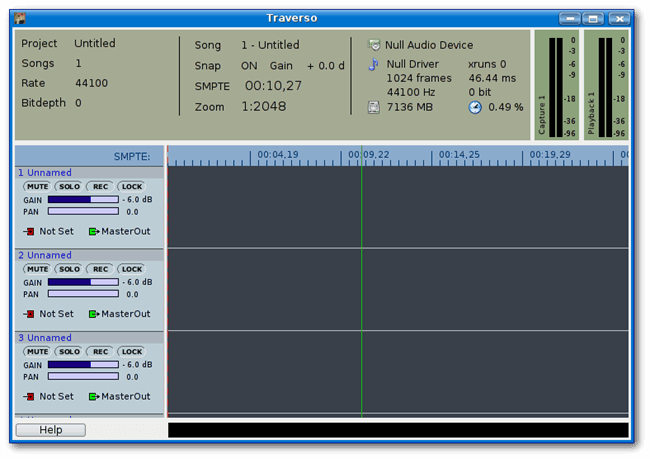The image size is (650, 459).
Task: Click timeline marker 00:04,19
Action: [278, 155]
